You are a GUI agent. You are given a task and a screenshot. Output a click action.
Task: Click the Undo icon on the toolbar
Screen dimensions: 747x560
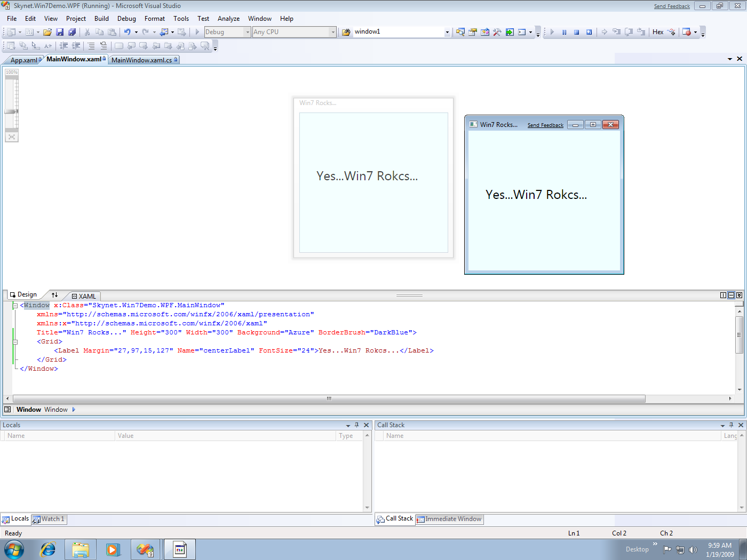(x=128, y=31)
